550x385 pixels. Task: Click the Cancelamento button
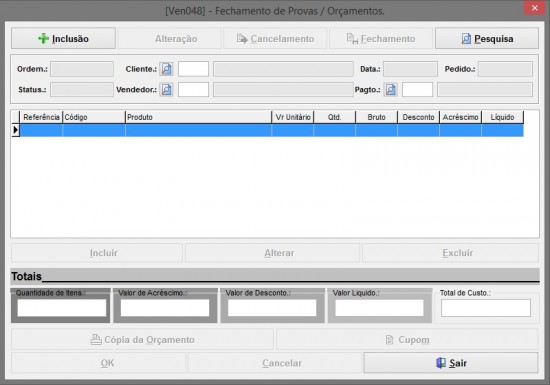275,39
